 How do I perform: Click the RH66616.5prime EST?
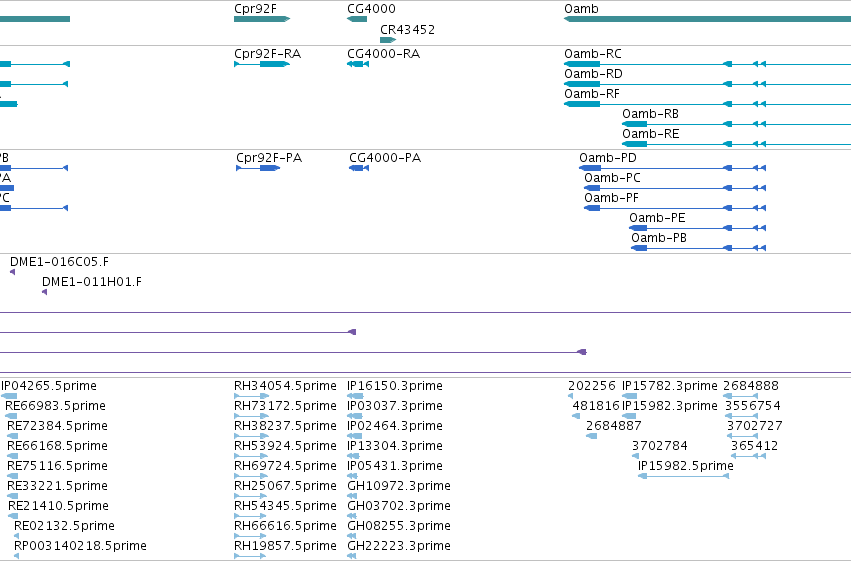(x=250, y=537)
